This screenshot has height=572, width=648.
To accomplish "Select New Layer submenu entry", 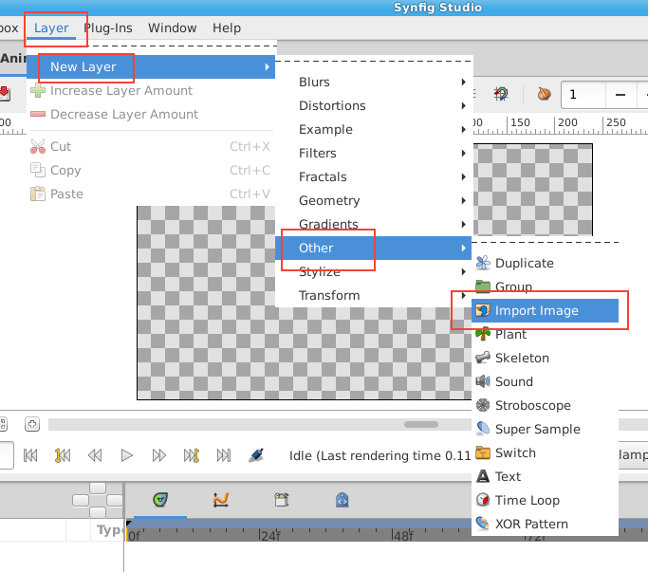I will pos(151,67).
